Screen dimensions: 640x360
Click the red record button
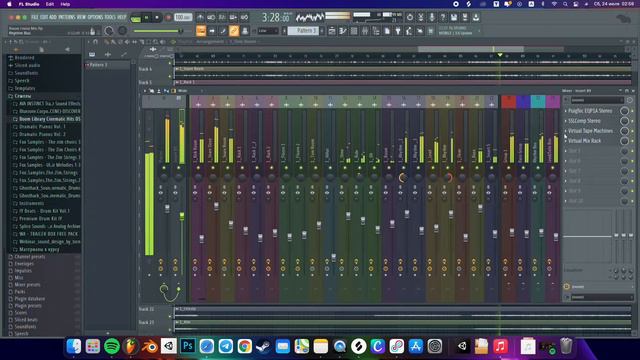(168, 18)
